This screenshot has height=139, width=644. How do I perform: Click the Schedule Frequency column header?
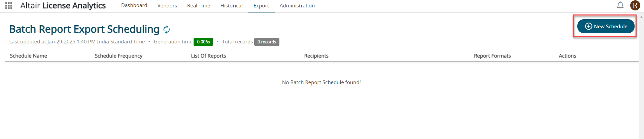click(x=118, y=56)
